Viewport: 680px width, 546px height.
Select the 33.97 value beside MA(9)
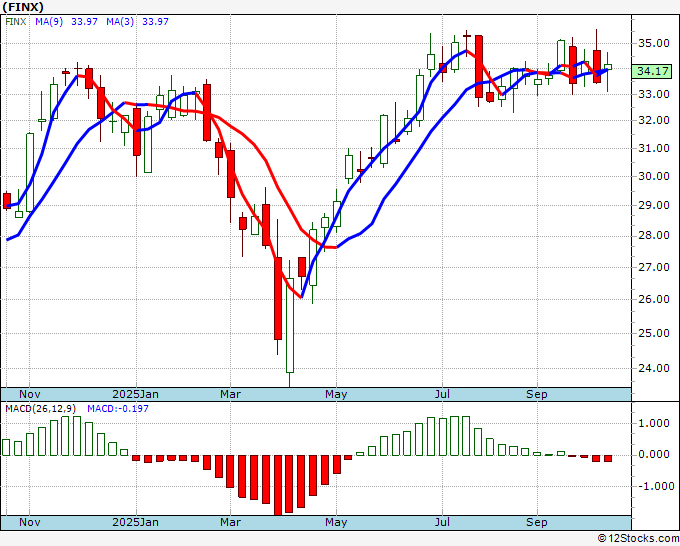click(85, 22)
